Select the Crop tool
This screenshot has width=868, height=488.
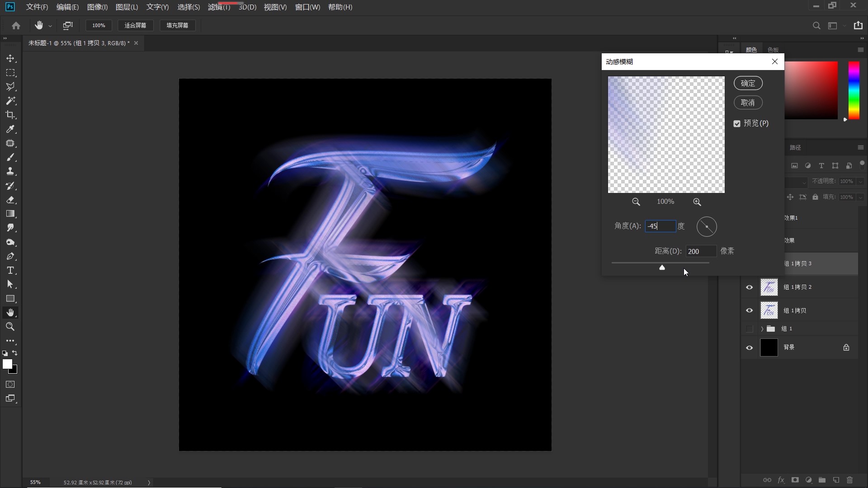point(10,115)
